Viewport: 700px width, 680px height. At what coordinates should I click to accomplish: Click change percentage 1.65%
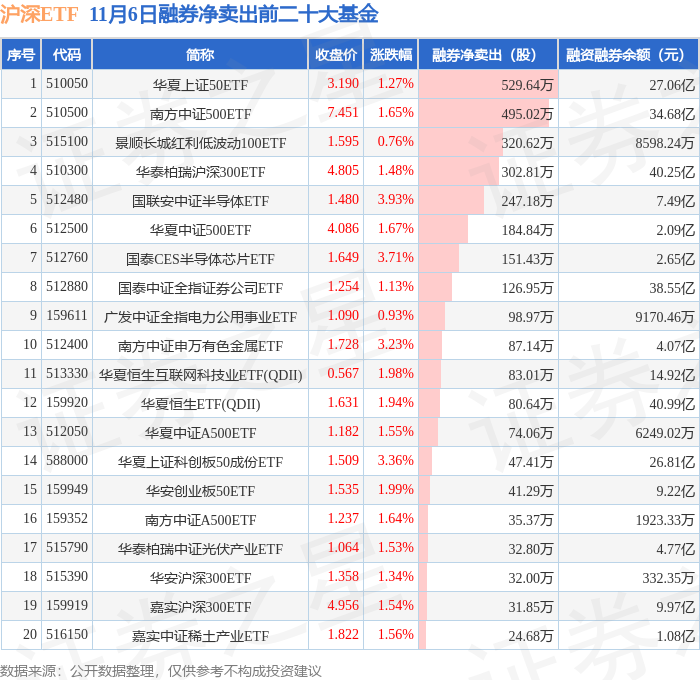pos(396,113)
